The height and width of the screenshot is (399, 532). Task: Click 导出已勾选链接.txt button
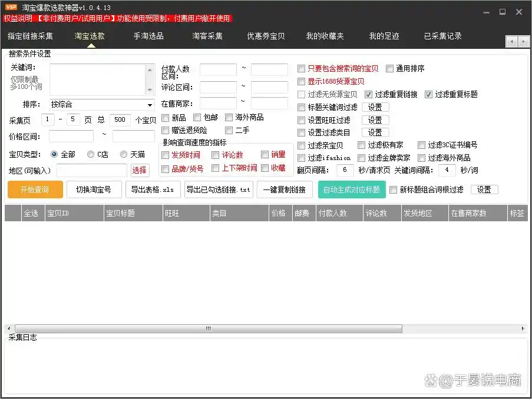pyautogui.click(x=218, y=189)
